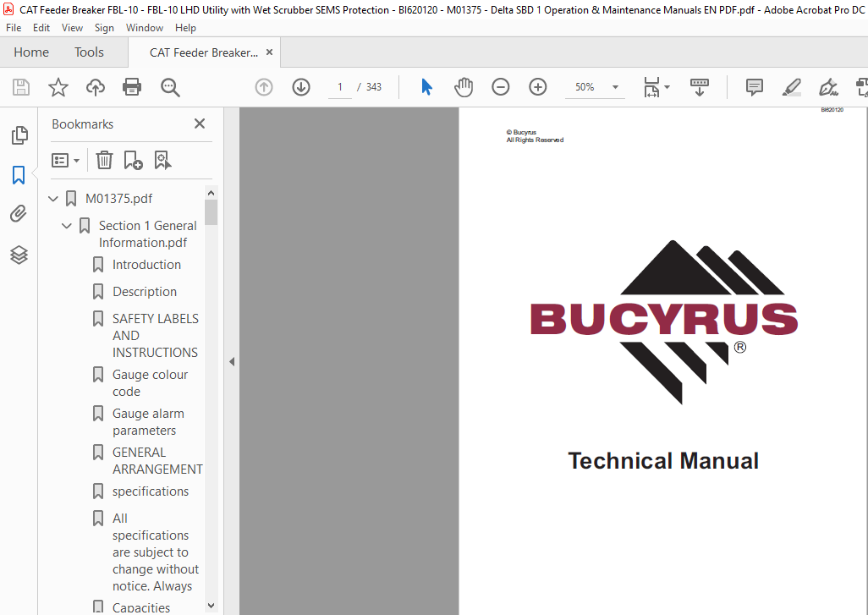Open SAFETY LABELS AND INSTRUCTIONS bookmark
Viewport: 868px width, 615px height.
[155, 336]
